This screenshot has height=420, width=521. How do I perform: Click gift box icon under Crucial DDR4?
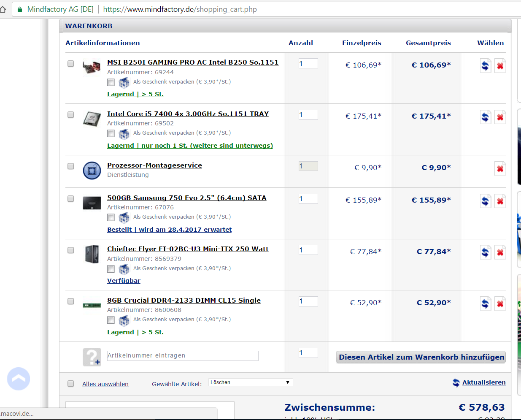[x=124, y=320]
